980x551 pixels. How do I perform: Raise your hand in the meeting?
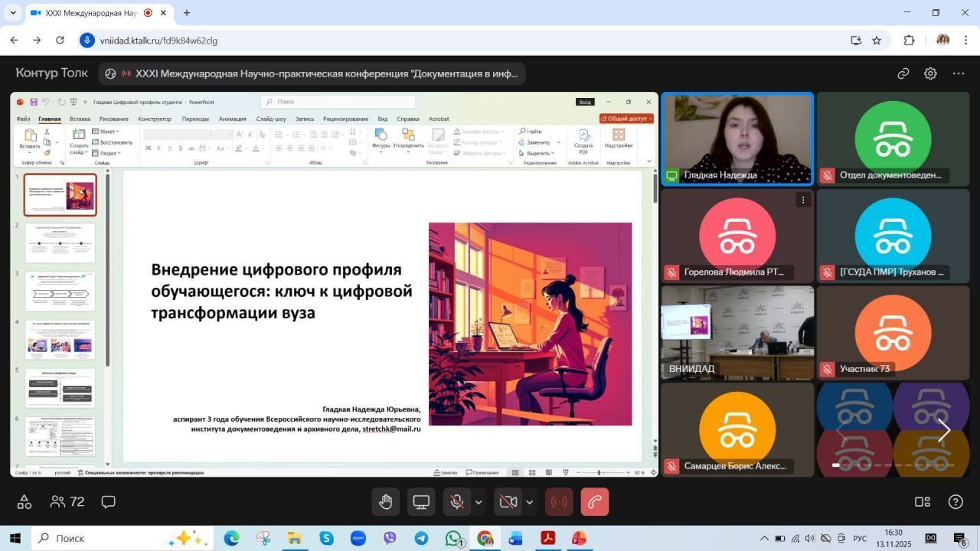point(386,502)
